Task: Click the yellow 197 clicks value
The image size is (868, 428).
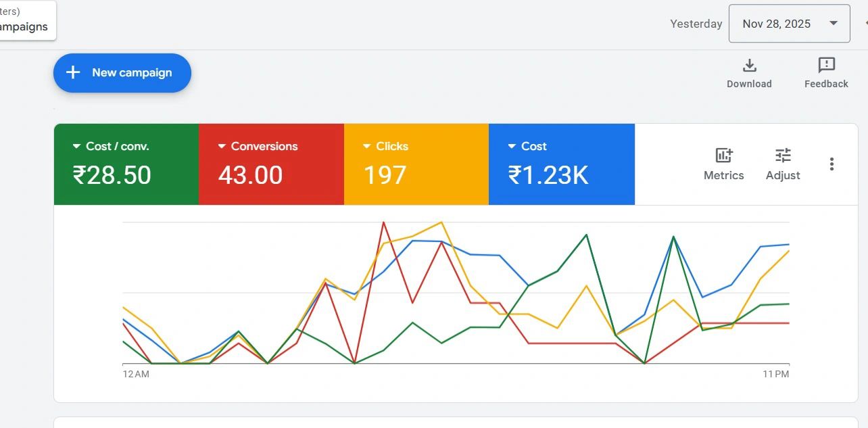Action: (385, 175)
